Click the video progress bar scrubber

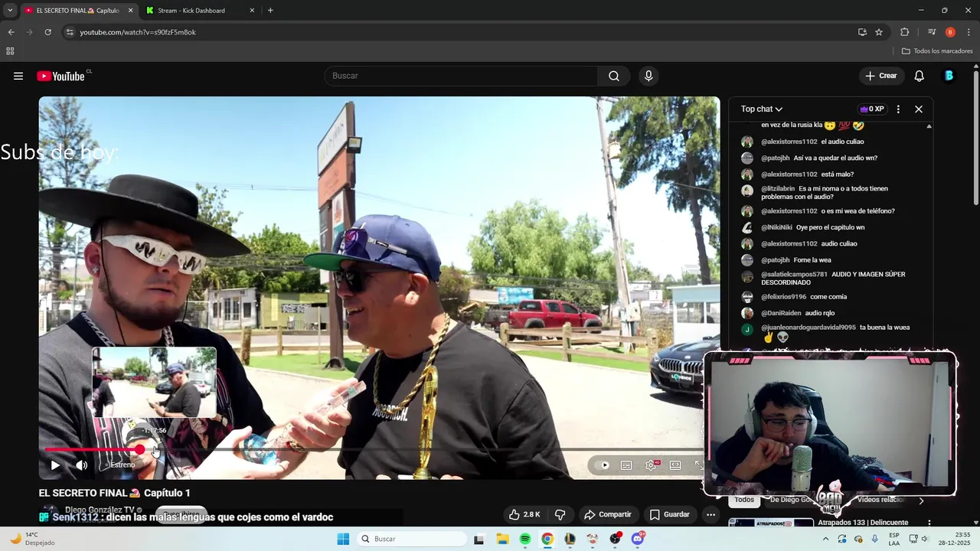(x=140, y=450)
